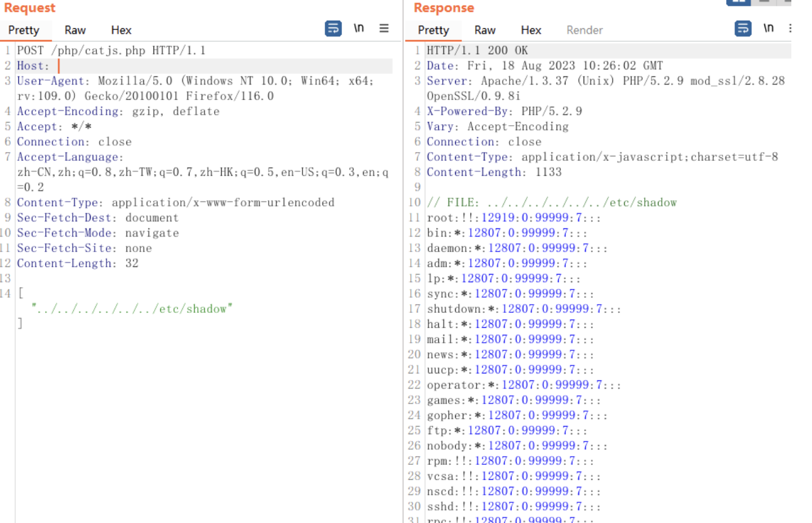Click the news shadow entry line
This screenshot has height=523, width=812.
click(x=511, y=354)
